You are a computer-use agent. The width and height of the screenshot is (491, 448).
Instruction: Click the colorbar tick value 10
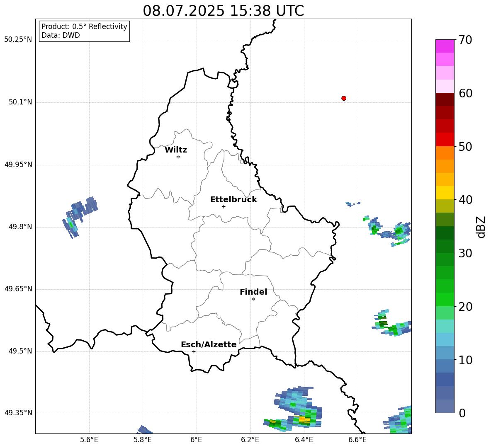pos(465,360)
